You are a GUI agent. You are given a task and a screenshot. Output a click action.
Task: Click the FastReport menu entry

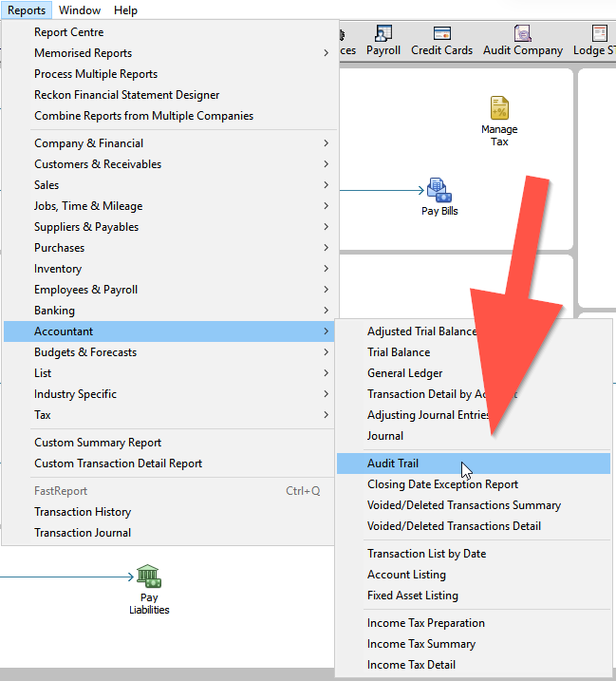(169, 491)
